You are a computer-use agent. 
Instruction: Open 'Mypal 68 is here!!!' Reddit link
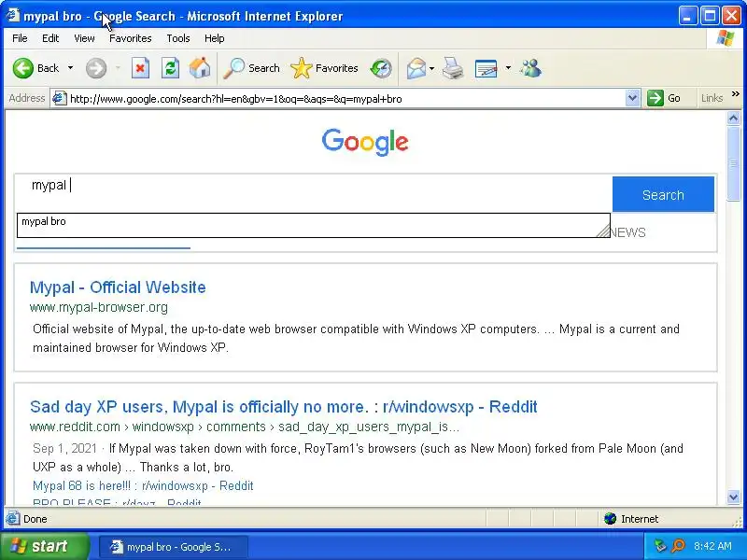coord(143,485)
